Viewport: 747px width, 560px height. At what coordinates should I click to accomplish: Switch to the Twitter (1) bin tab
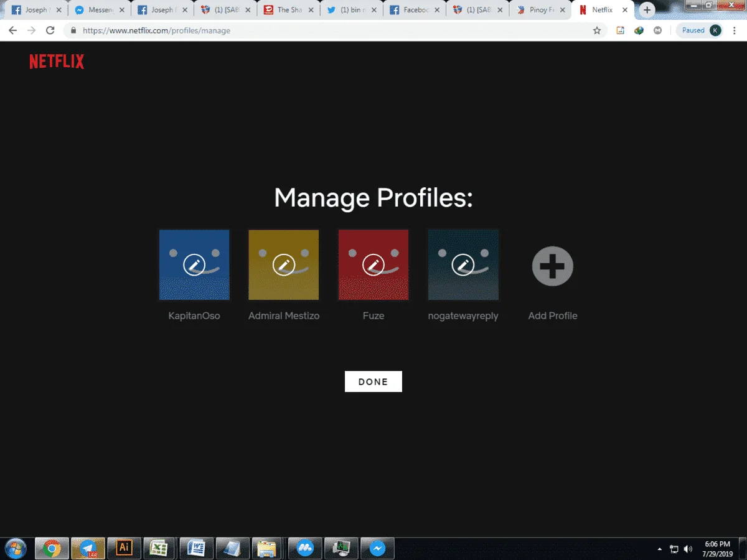pyautogui.click(x=350, y=10)
